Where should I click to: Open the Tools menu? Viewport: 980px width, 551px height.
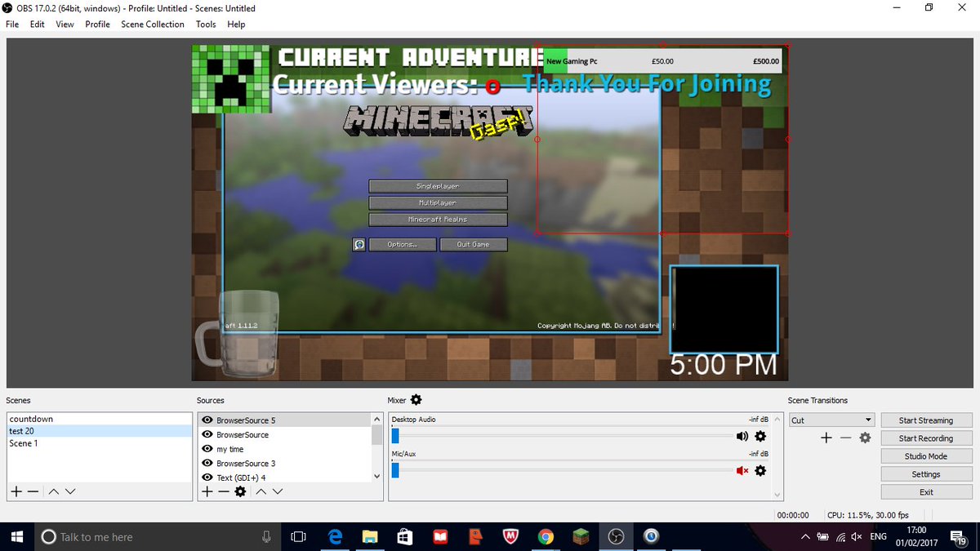(206, 24)
